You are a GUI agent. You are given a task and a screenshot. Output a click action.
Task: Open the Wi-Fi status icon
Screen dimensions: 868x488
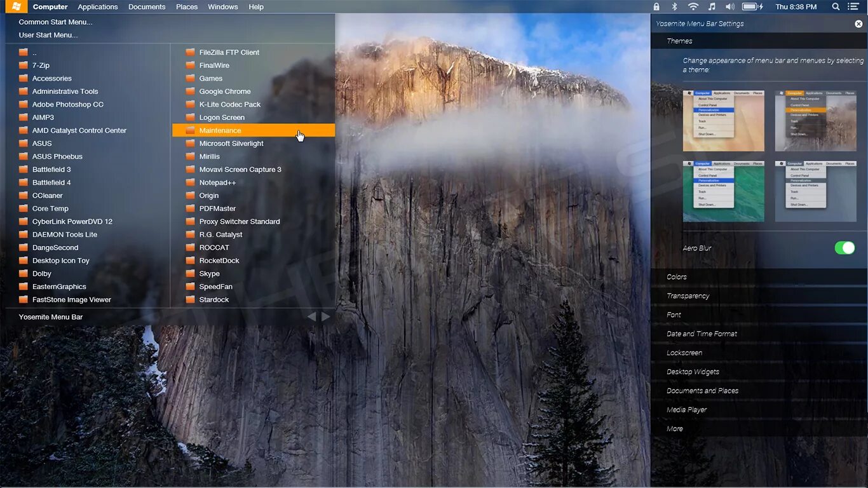point(693,6)
